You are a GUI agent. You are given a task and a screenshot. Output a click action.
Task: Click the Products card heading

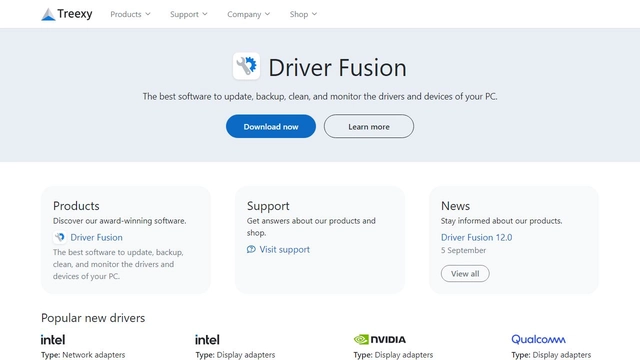76,206
